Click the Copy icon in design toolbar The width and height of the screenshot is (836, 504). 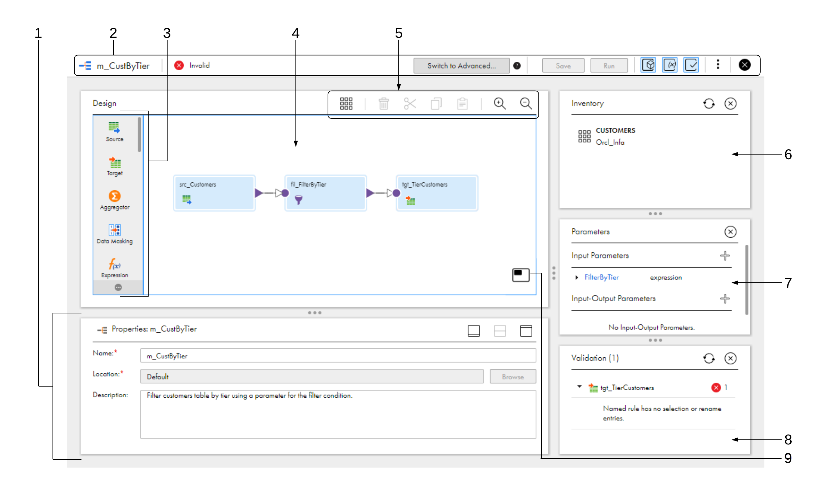click(x=436, y=104)
